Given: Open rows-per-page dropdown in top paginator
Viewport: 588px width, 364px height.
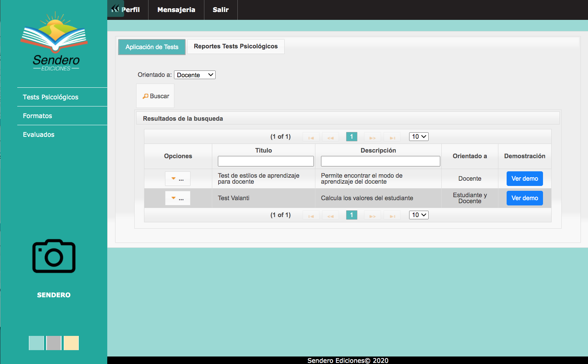Looking at the screenshot, I should pos(418,137).
